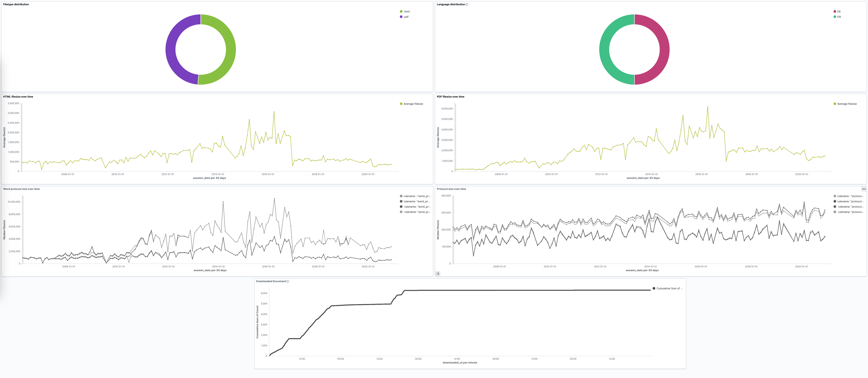Image resolution: width=868 pixels, height=378 pixels.
Task: Click 'Median filesize' axis label in Word protocol panel
Action: coord(4,230)
